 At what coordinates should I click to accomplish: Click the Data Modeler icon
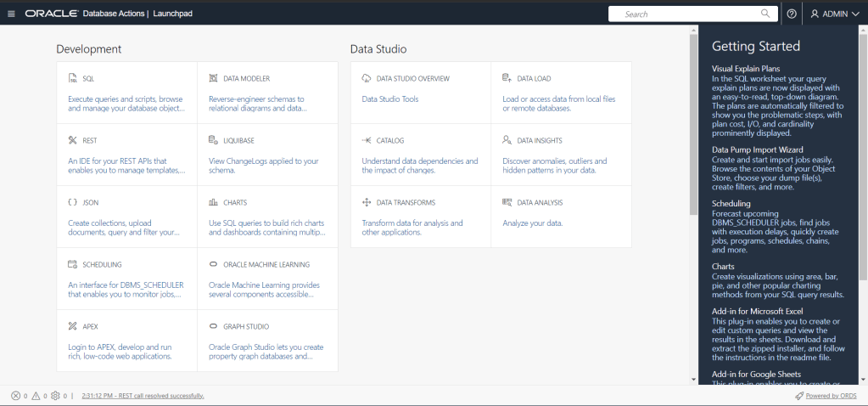pos(214,78)
